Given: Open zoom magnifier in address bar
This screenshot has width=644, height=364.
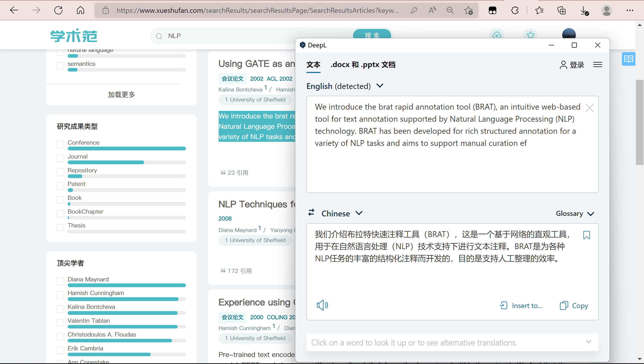Looking at the screenshot, I should tap(450, 10).
